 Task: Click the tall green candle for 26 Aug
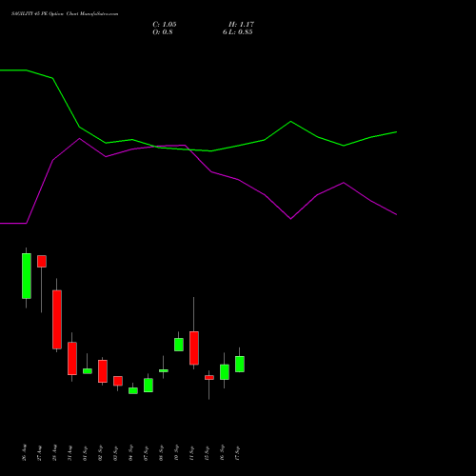pos(27,276)
